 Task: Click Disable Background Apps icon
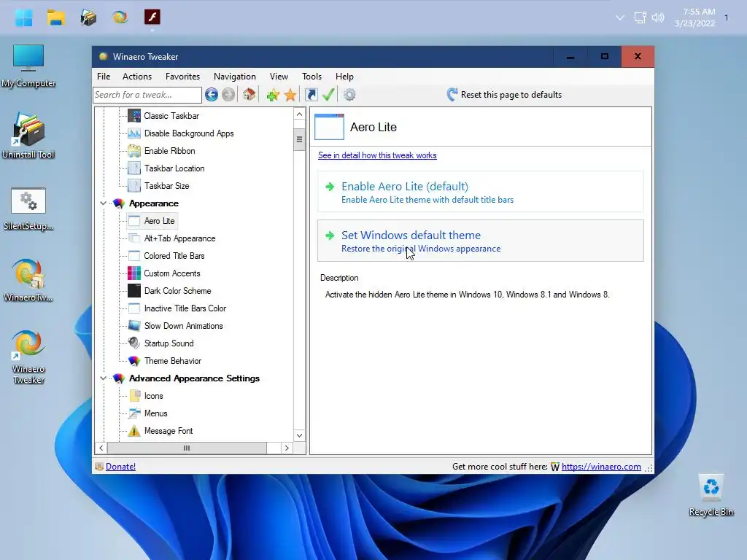(134, 133)
